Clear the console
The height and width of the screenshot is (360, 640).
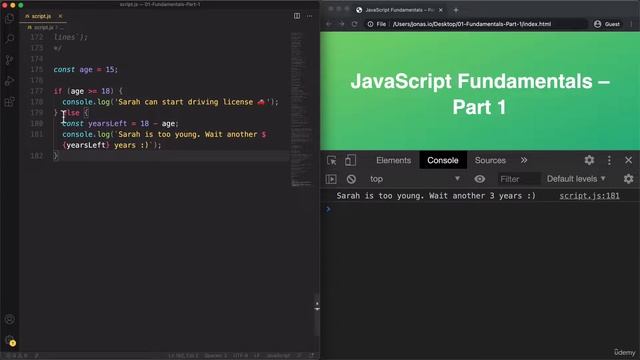[x=351, y=179]
